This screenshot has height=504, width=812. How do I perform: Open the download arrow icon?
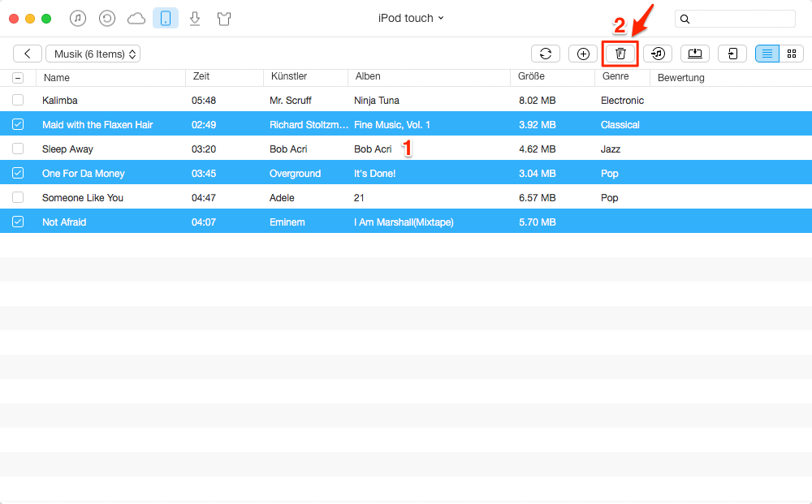pyautogui.click(x=195, y=19)
